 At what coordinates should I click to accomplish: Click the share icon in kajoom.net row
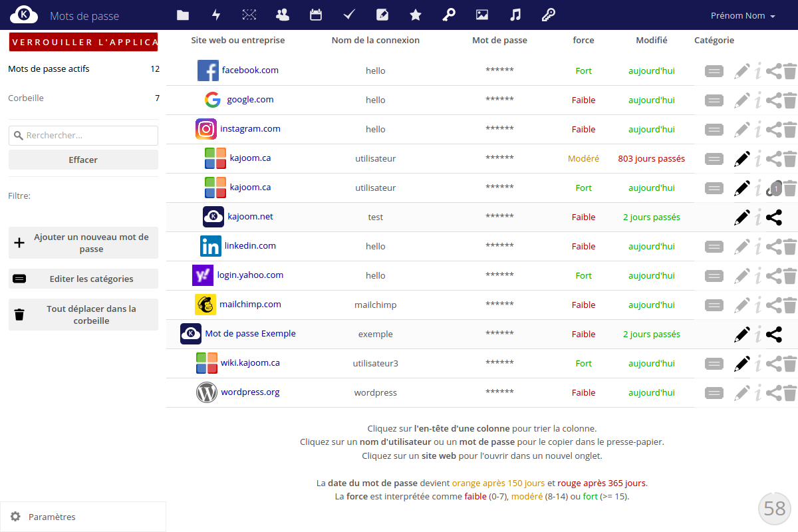pos(773,217)
